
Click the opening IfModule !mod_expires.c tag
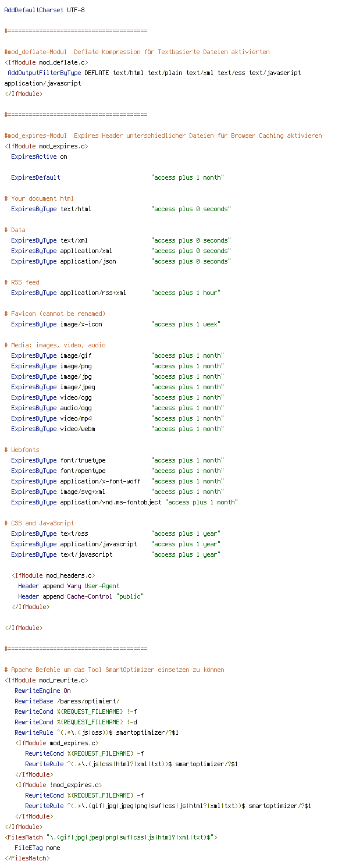59,785
